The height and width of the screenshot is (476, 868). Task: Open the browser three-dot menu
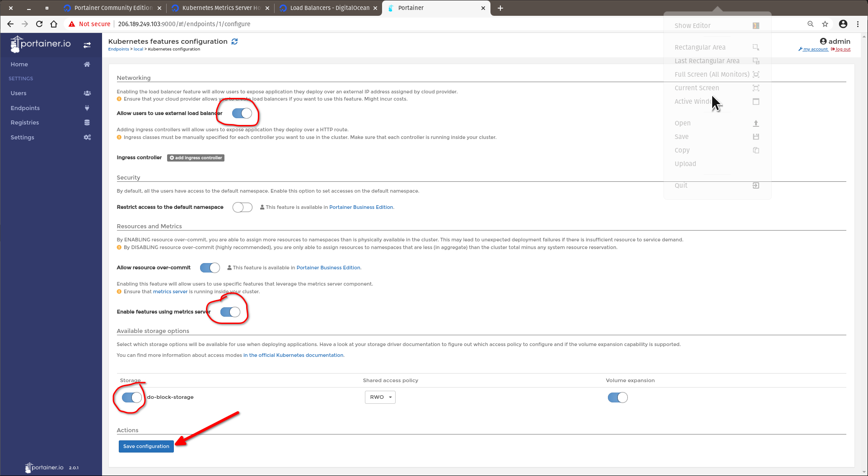[858, 24]
